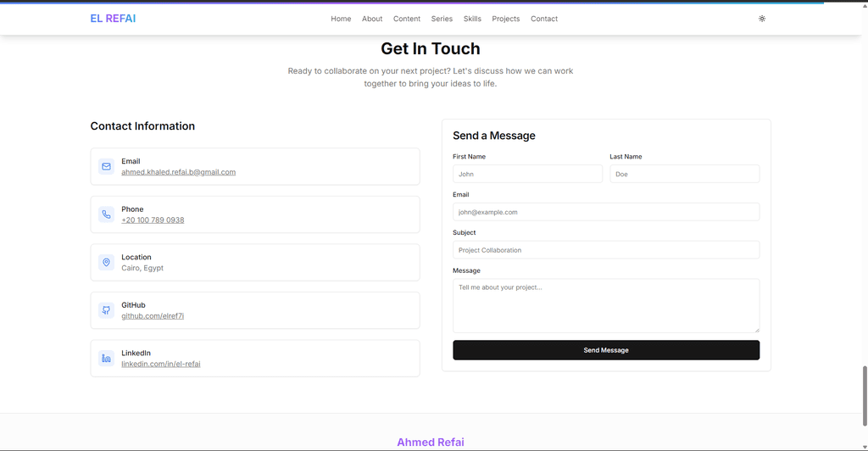Open the Home nav item

[341, 19]
